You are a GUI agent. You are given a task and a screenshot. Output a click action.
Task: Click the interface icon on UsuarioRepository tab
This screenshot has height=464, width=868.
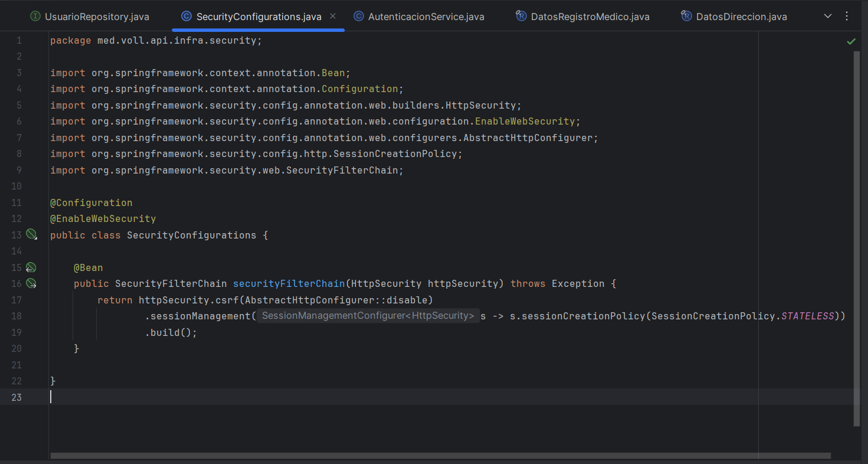[x=35, y=17]
